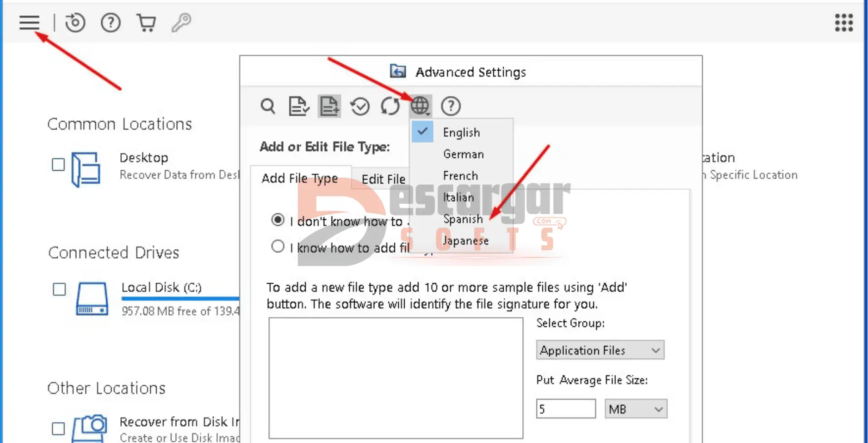Click the clock checkmark resume icon
The height and width of the screenshot is (443, 868).
coord(360,106)
